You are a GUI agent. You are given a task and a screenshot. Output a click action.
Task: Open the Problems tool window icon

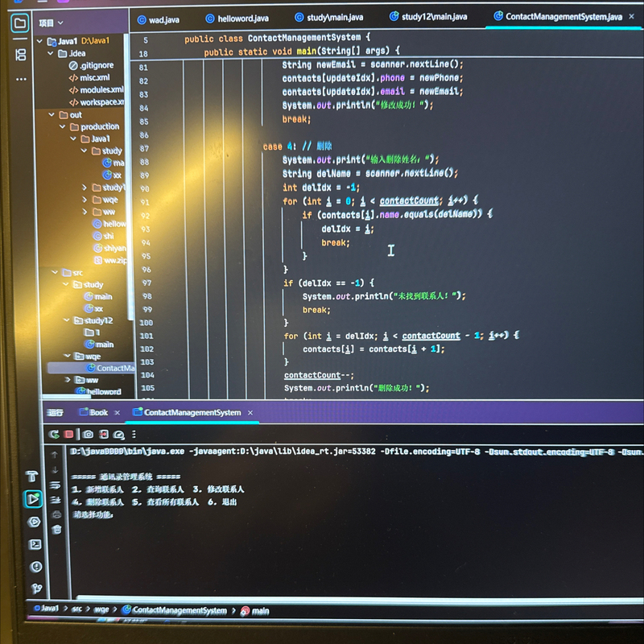pyautogui.click(x=35, y=567)
